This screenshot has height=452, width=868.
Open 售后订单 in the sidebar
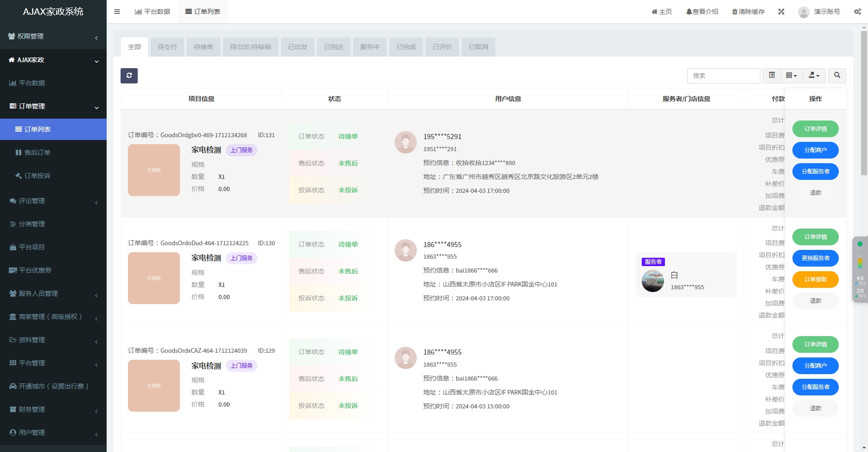(x=37, y=153)
